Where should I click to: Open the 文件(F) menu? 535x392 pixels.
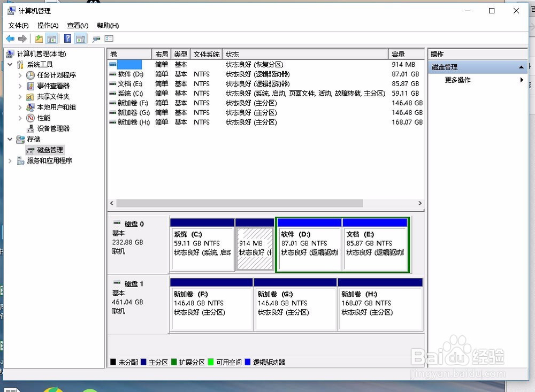18,26
